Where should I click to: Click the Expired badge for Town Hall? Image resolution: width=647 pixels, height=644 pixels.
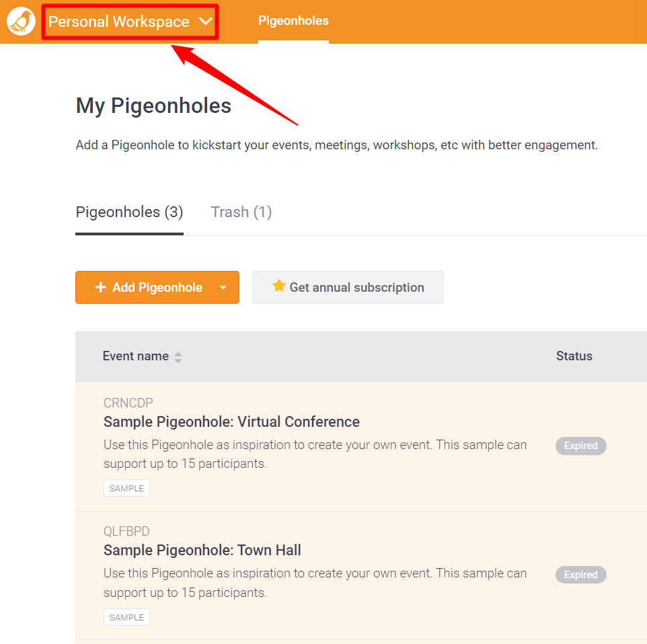pyautogui.click(x=580, y=575)
